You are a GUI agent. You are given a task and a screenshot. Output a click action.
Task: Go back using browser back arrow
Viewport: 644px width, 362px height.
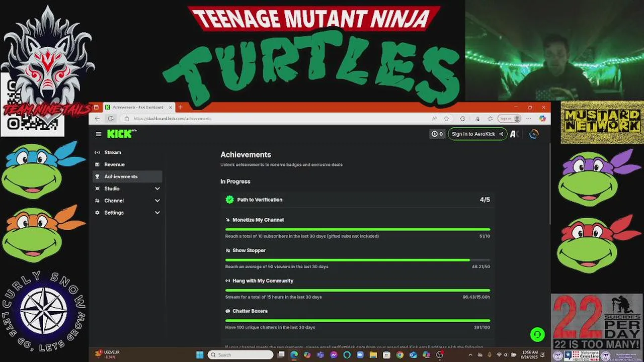98,119
